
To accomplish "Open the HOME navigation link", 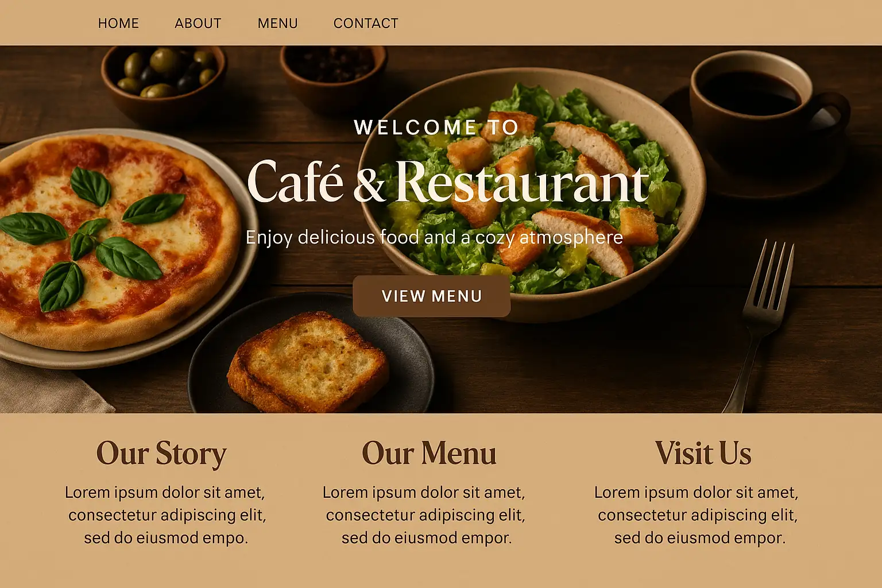I will point(118,24).
